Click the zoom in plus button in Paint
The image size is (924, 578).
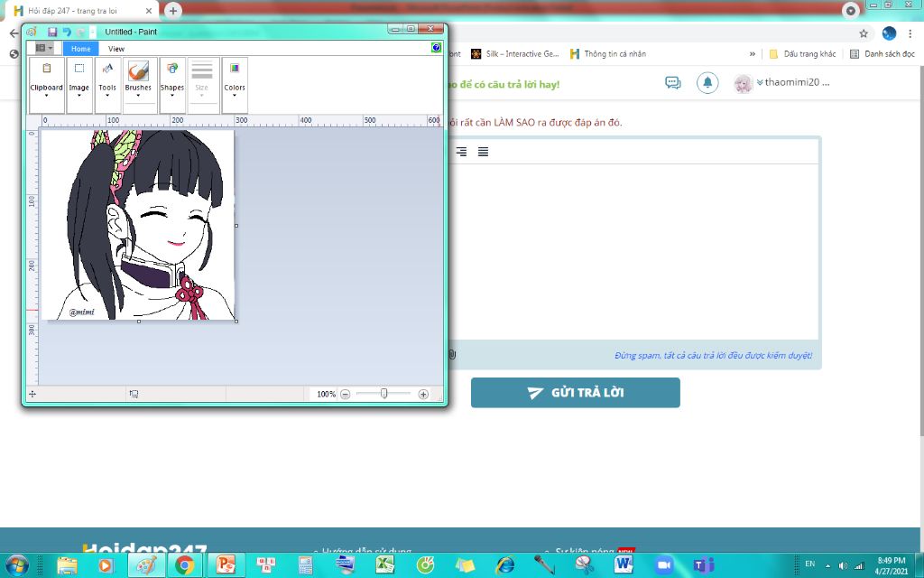(423, 395)
